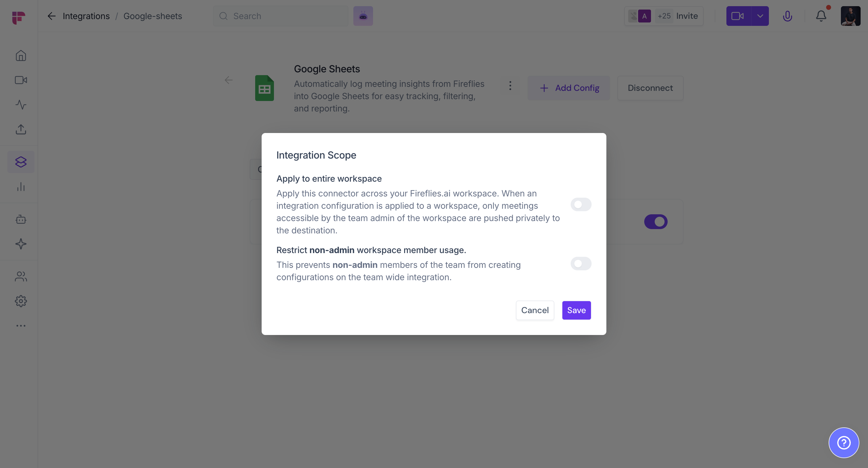Screen dimensions: 868x468
Task: Go to Integrations breadcrumb
Action: [x=86, y=16]
